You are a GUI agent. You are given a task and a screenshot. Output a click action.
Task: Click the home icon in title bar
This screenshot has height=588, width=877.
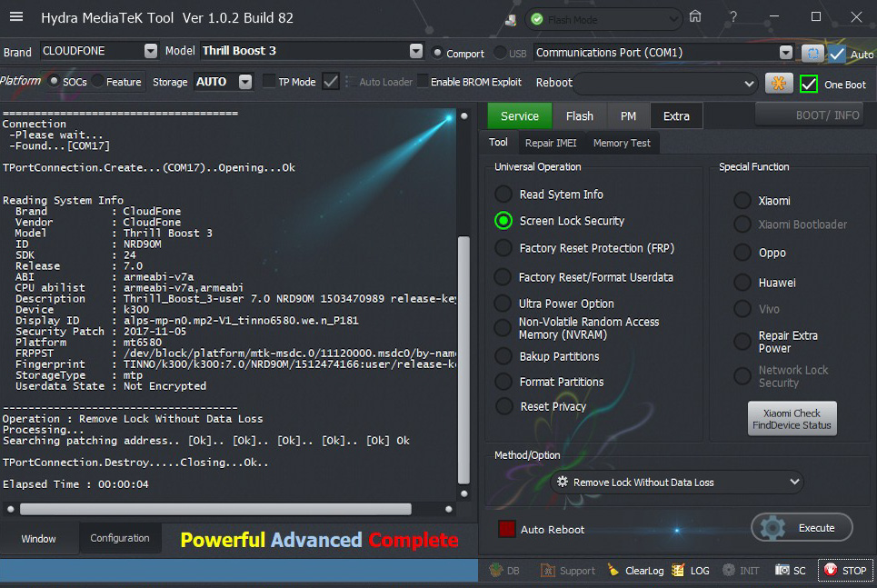(x=695, y=17)
